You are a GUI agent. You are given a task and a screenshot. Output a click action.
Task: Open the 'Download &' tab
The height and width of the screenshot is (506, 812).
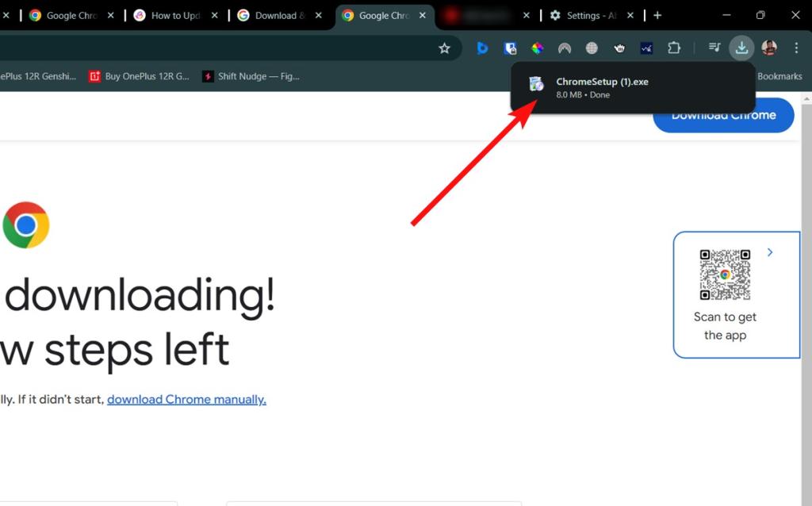[x=279, y=15]
